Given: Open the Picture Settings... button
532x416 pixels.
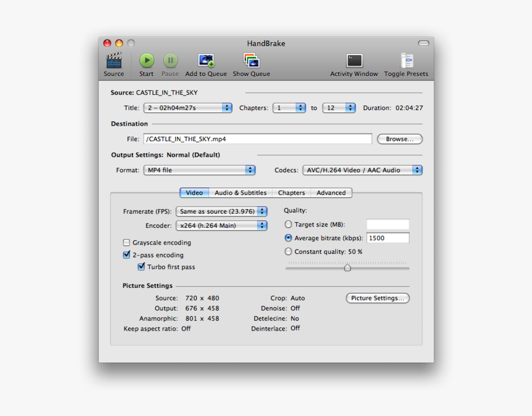Looking at the screenshot, I should [x=377, y=298].
